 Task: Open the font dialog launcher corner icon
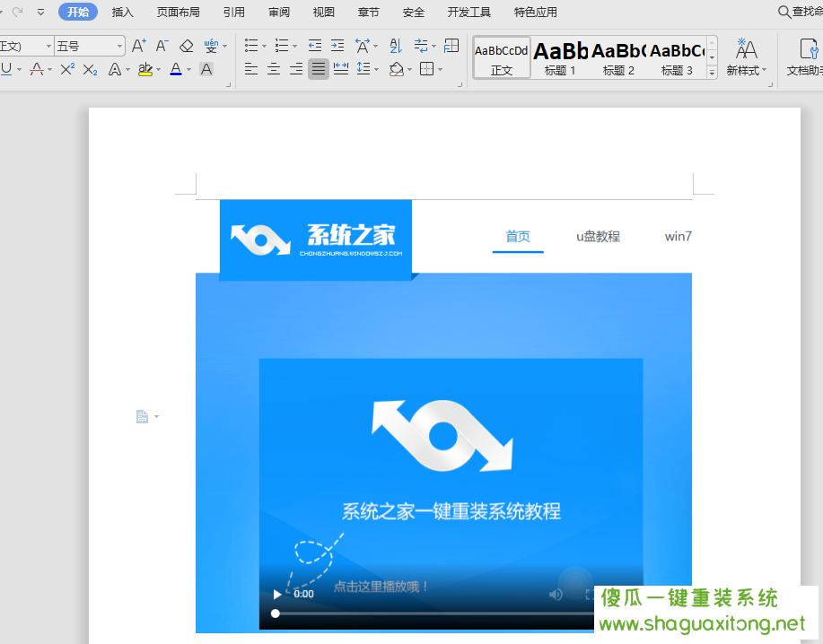[228, 85]
